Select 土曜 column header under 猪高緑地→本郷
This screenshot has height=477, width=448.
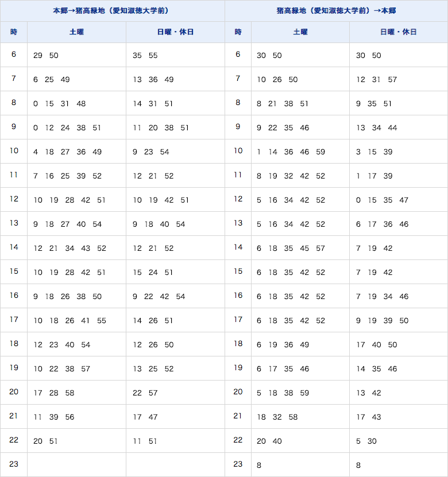point(300,32)
